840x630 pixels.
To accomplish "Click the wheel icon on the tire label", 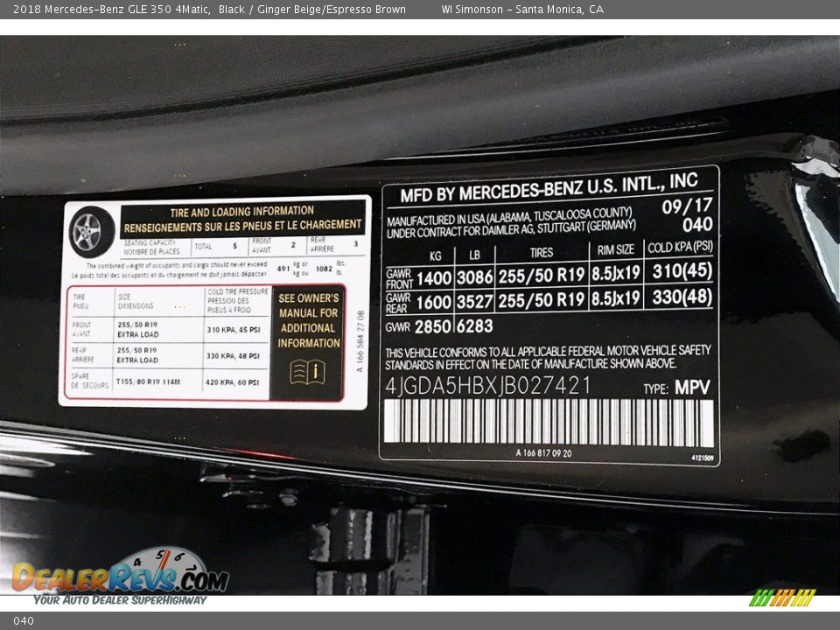I will pyautogui.click(x=91, y=232).
